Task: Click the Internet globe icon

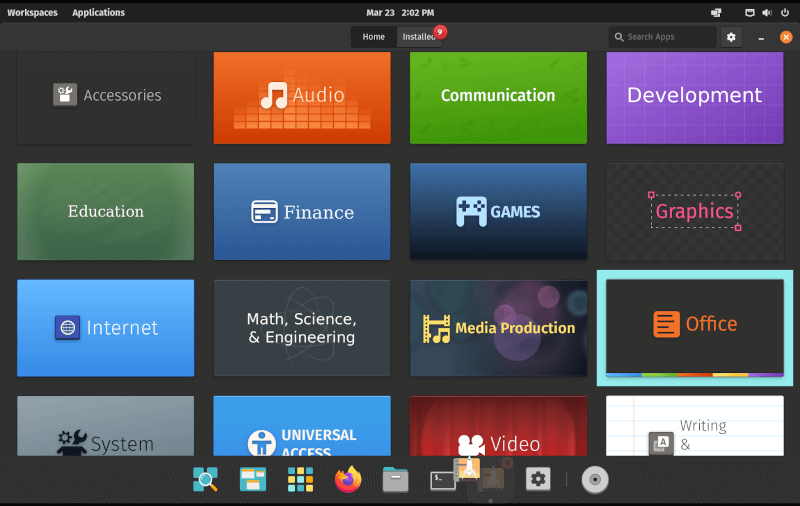Action: click(x=67, y=328)
